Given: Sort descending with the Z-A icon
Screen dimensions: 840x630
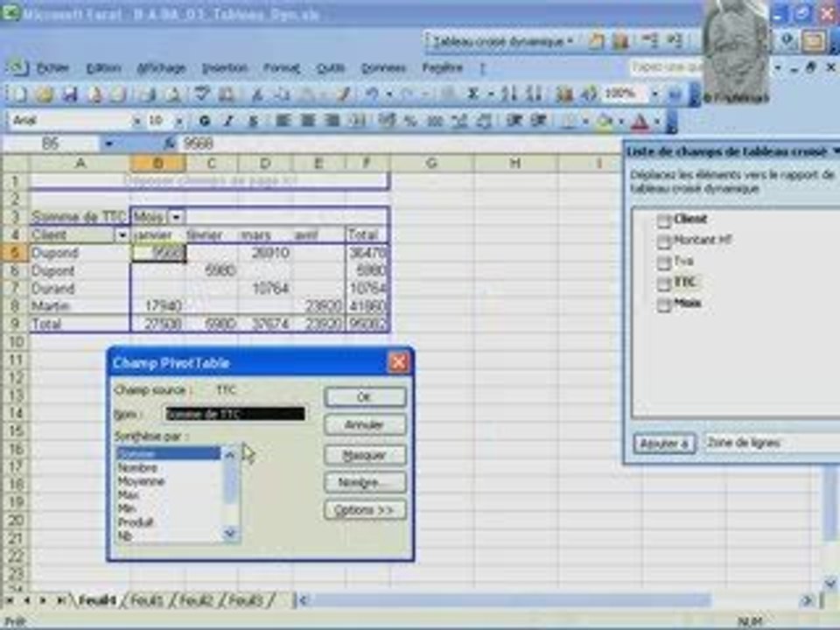Looking at the screenshot, I should pyautogui.click(x=534, y=94).
